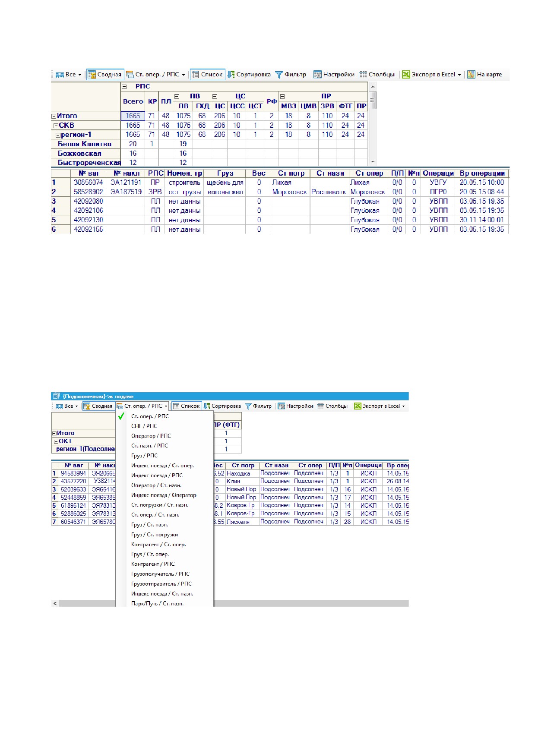Select checked Ст. опер. / РПС menu entry
The width and height of the screenshot is (535, 756).
click(x=165, y=416)
